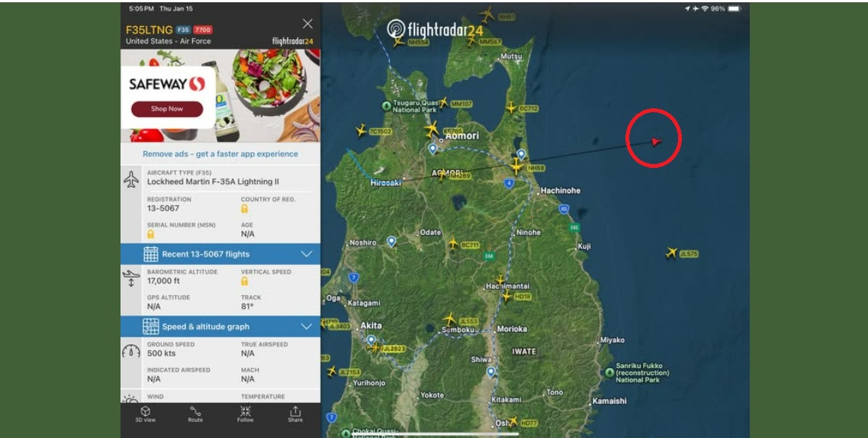
Task: Tap the F35 aircraft type badge
Action: pos(183,30)
